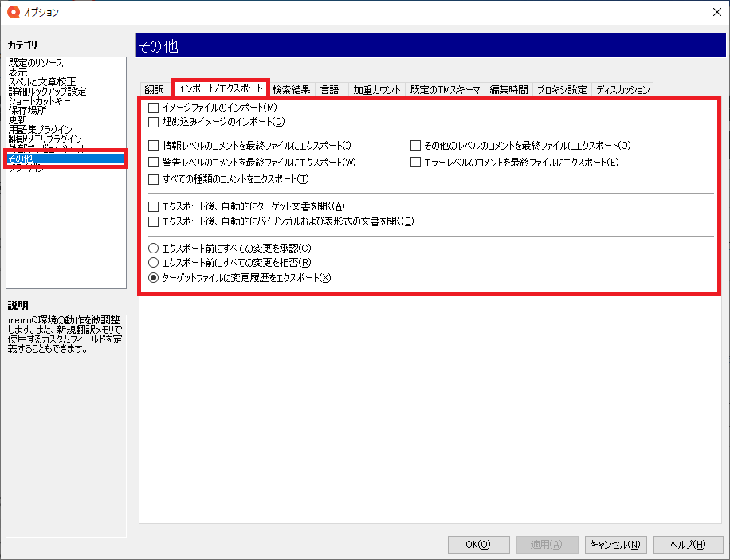Select ターゲットファイルに変更履歴をエクスポート radio button
Screen dimensions: 730x560
(154, 278)
